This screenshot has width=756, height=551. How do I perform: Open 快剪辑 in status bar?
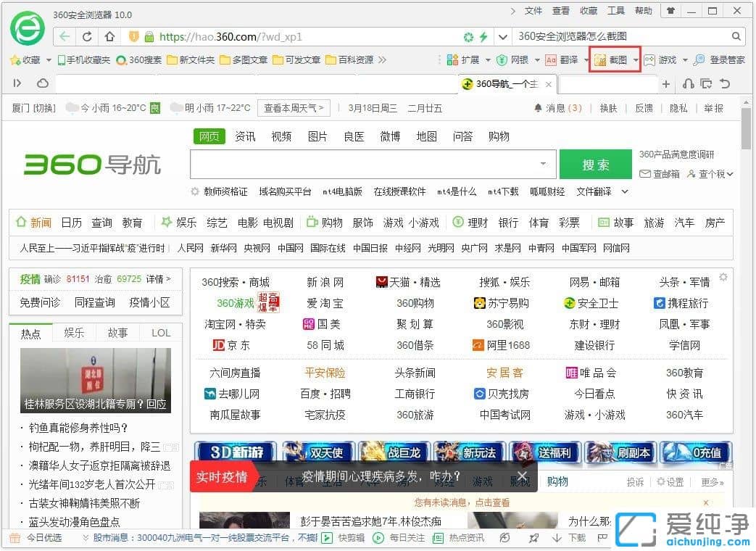(x=343, y=538)
